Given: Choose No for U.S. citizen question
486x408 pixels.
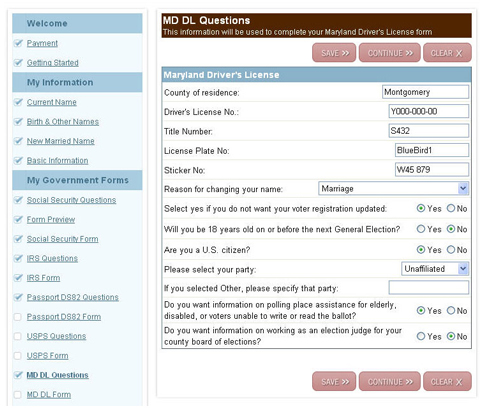Looking at the screenshot, I should [451, 250].
